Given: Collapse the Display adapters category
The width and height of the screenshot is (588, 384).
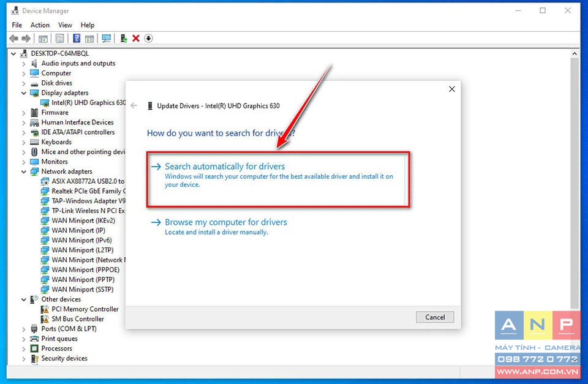Looking at the screenshot, I should [x=24, y=93].
